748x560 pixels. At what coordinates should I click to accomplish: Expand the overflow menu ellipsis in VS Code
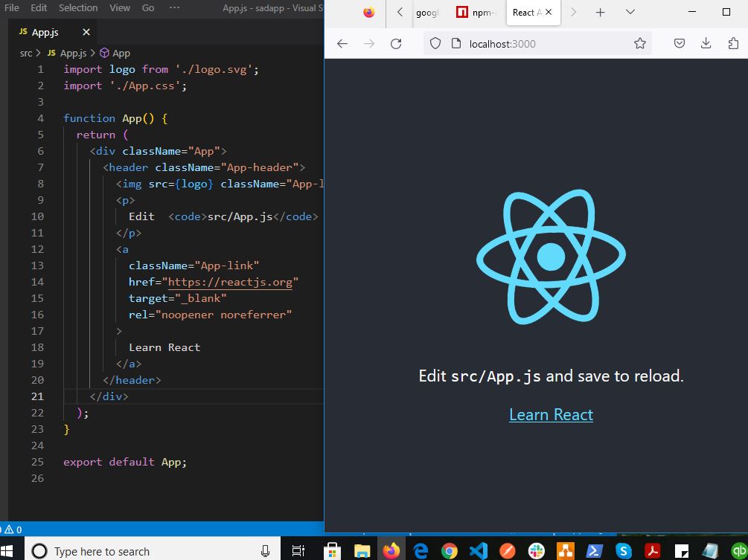175,8
